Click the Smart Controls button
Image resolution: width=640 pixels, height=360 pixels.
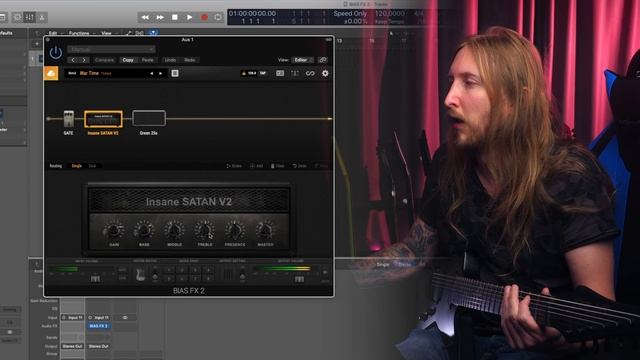click(x=18, y=17)
